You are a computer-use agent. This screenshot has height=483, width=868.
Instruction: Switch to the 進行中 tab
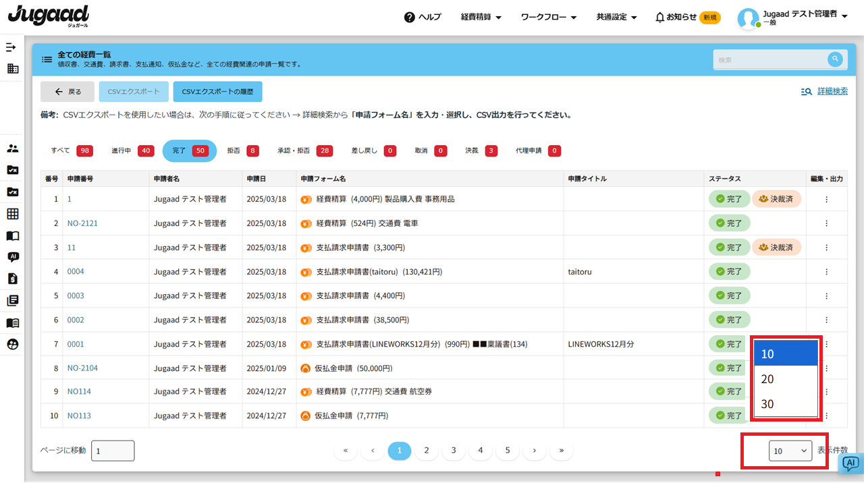point(132,151)
